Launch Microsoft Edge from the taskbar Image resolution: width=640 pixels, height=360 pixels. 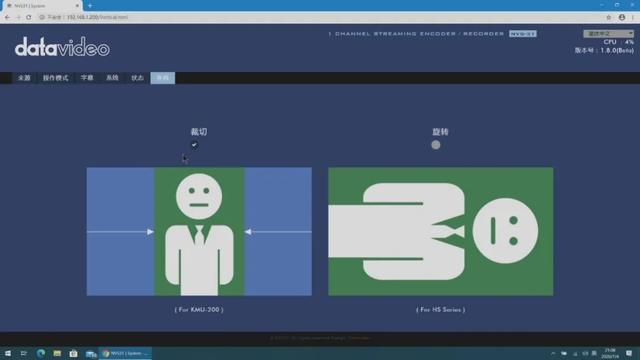pyautogui.click(x=41, y=353)
